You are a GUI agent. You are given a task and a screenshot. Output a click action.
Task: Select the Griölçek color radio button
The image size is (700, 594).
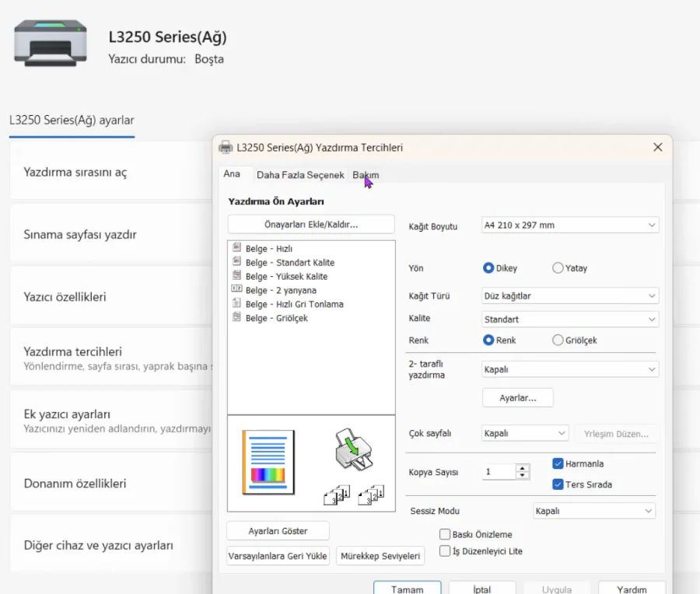click(x=558, y=340)
